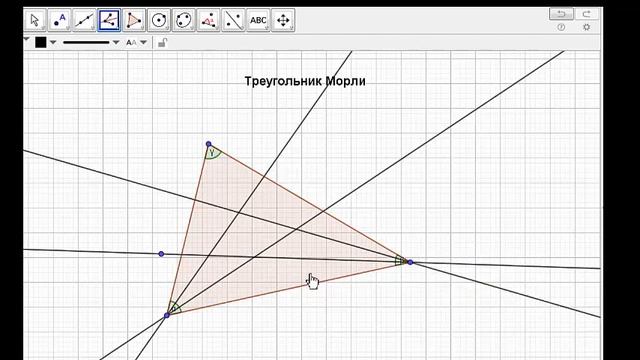The width and height of the screenshot is (640, 360).
Task: Click the γ angle marker at top vertex
Action: [x=213, y=153]
